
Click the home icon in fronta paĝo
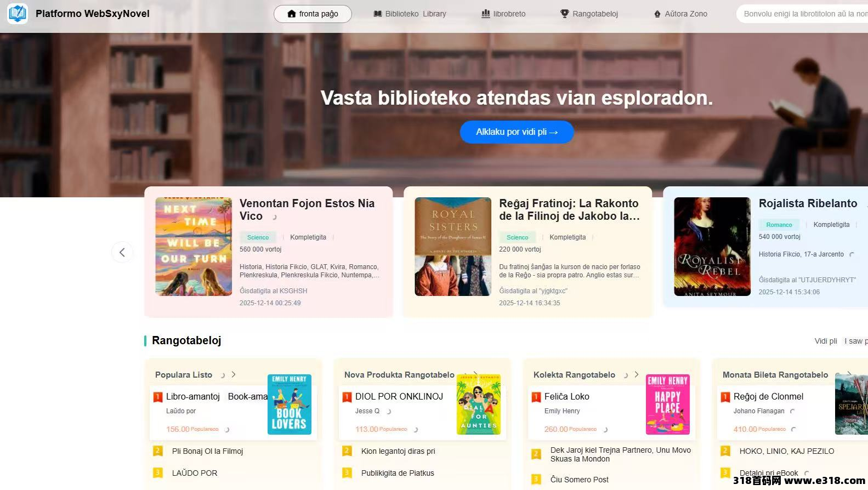[x=292, y=14]
